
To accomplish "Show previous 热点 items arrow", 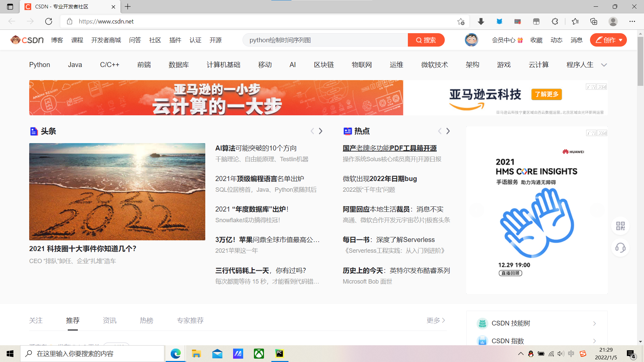I will (440, 131).
